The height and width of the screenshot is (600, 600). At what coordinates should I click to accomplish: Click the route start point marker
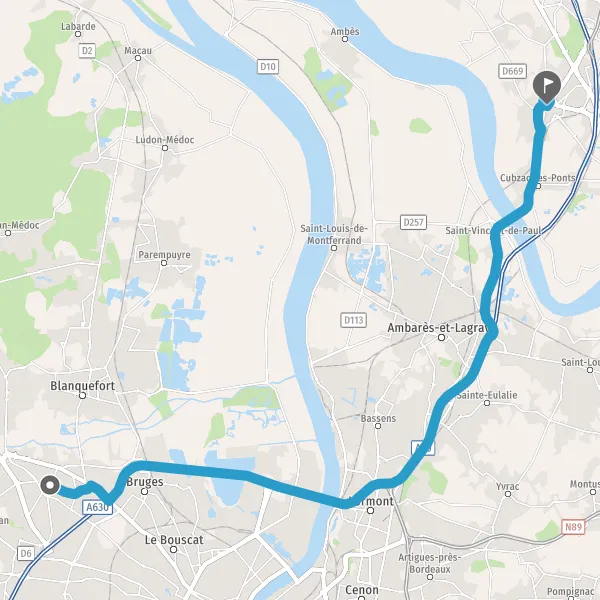coord(50,485)
